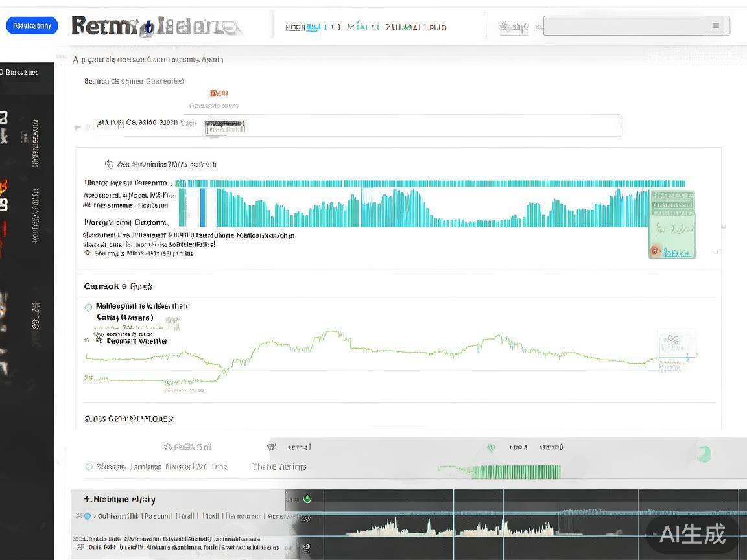Open the center navigation text in the header
747x560 pixels.
366,27
